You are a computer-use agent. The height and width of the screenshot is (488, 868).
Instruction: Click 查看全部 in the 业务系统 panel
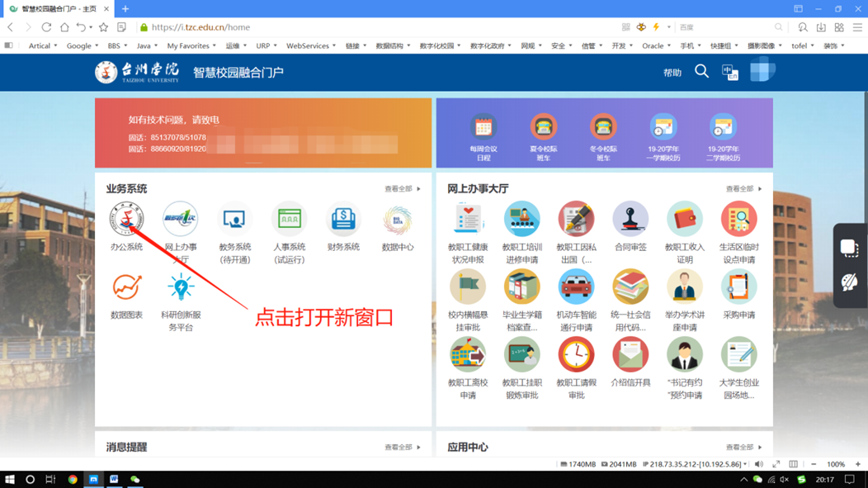click(402, 189)
